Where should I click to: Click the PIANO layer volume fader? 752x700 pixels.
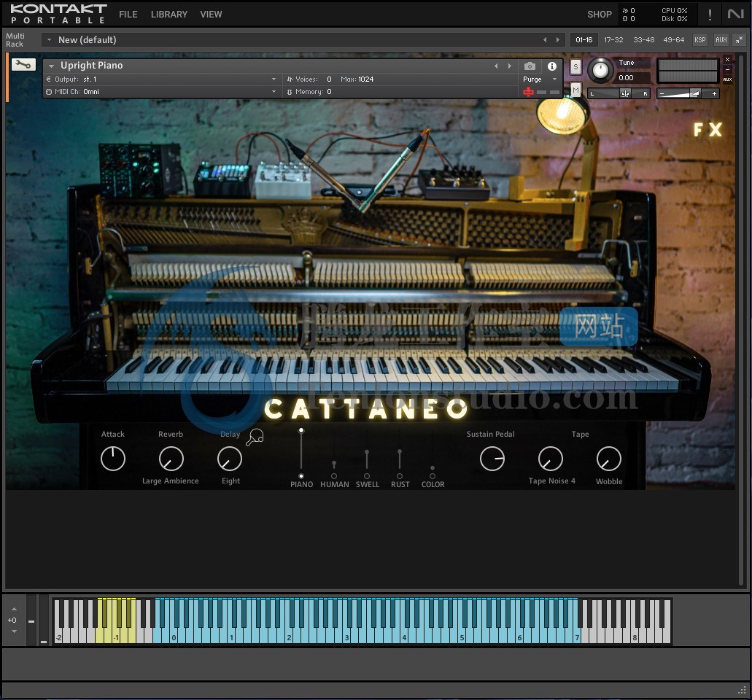pyautogui.click(x=301, y=450)
